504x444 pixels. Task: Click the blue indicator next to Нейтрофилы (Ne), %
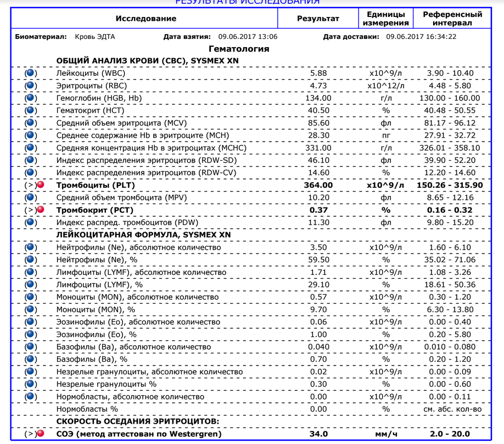pos(31,260)
